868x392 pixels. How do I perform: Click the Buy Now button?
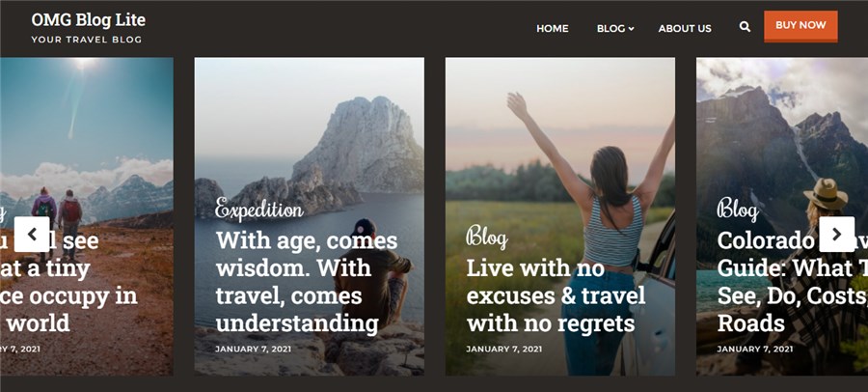800,26
